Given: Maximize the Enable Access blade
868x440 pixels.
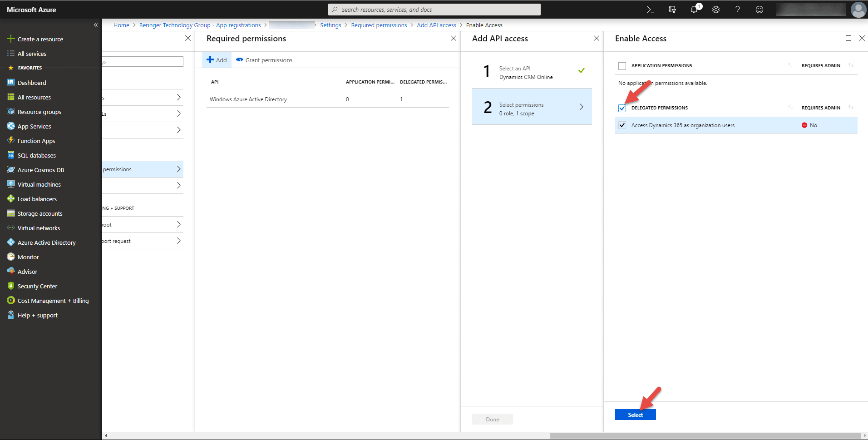Looking at the screenshot, I should (848, 39).
